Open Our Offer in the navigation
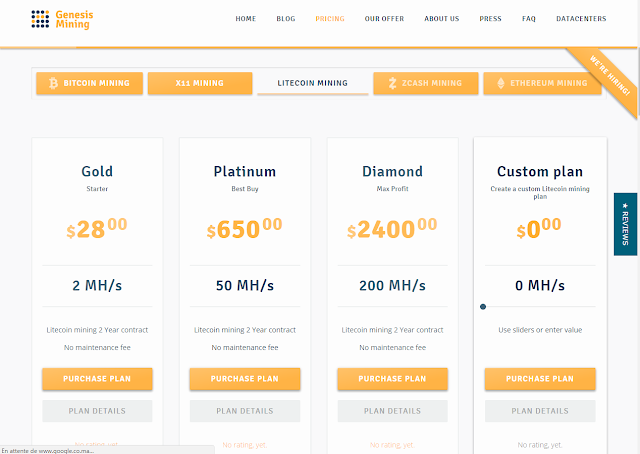The width and height of the screenshot is (640, 454). (x=384, y=19)
